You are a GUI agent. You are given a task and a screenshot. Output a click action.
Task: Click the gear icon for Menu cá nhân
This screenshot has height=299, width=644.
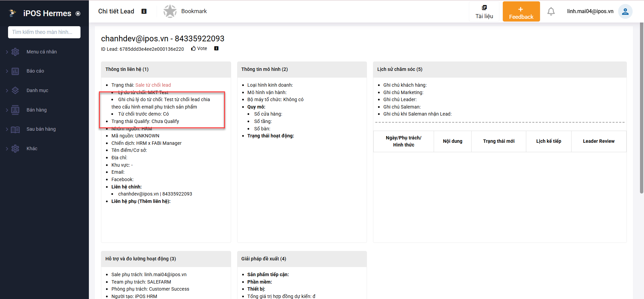click(x=15, y=52)
